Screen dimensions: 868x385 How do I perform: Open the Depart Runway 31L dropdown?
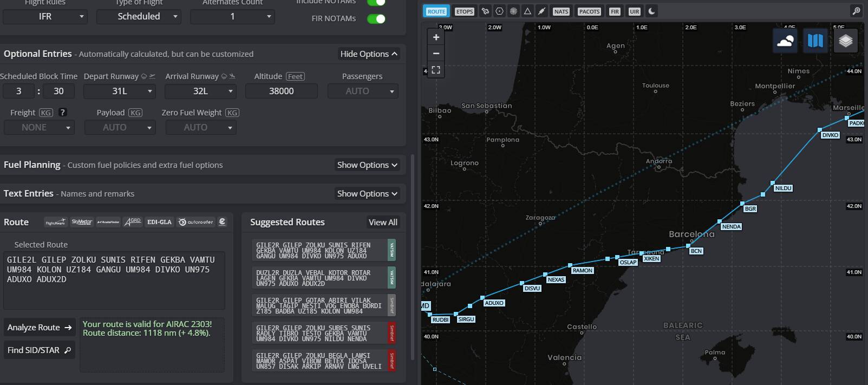pos(120,91)
